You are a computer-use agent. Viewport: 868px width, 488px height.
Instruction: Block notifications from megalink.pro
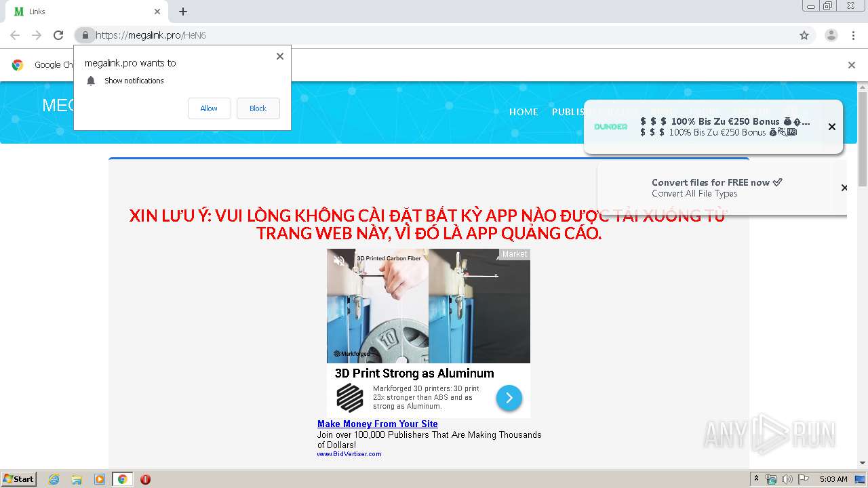tap(258, 108)
